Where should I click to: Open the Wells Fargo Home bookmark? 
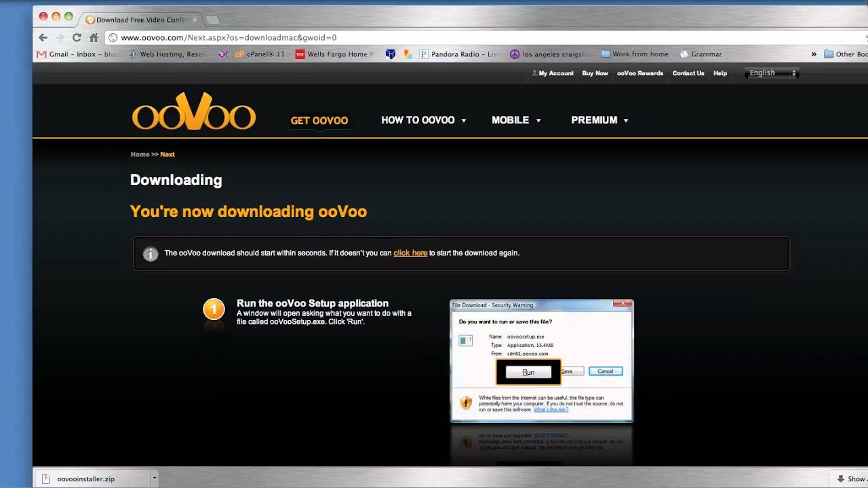click(x=335, y=54)
